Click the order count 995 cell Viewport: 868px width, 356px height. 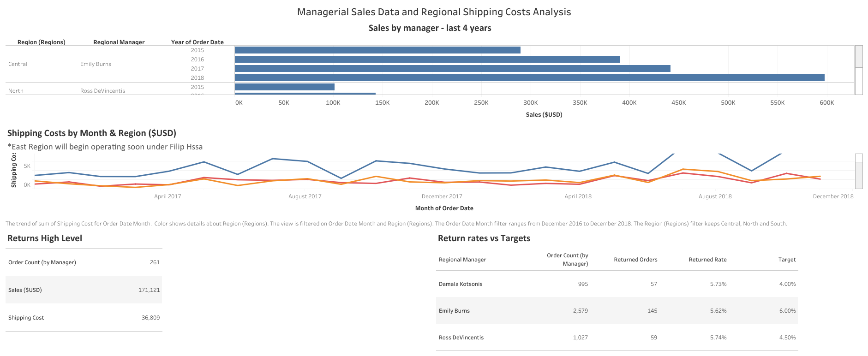click(x=583, y=284)
